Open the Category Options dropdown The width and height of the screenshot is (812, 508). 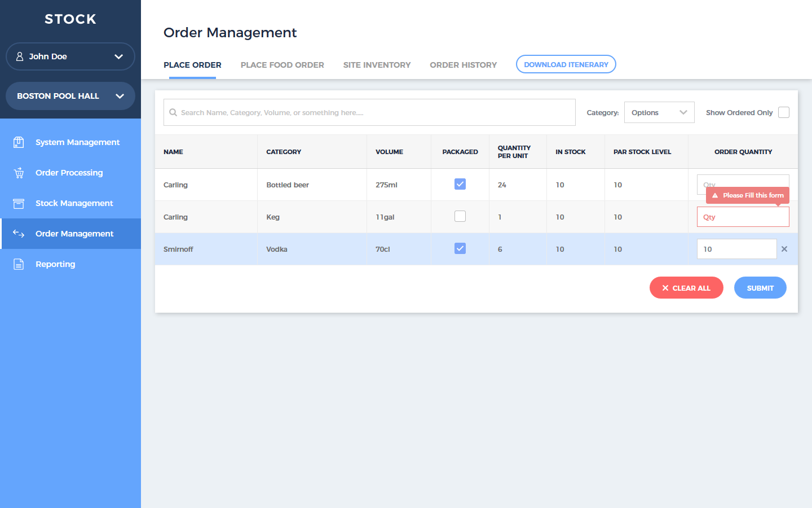point(659,112)
